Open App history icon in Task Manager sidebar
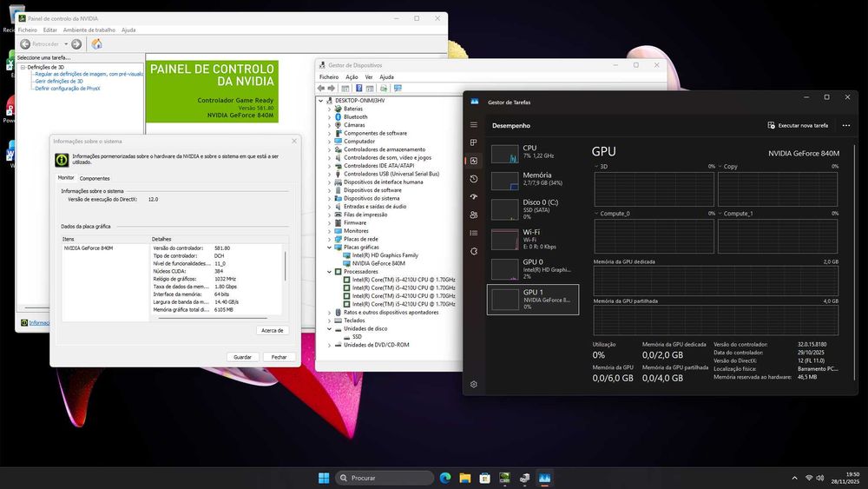 474,179
